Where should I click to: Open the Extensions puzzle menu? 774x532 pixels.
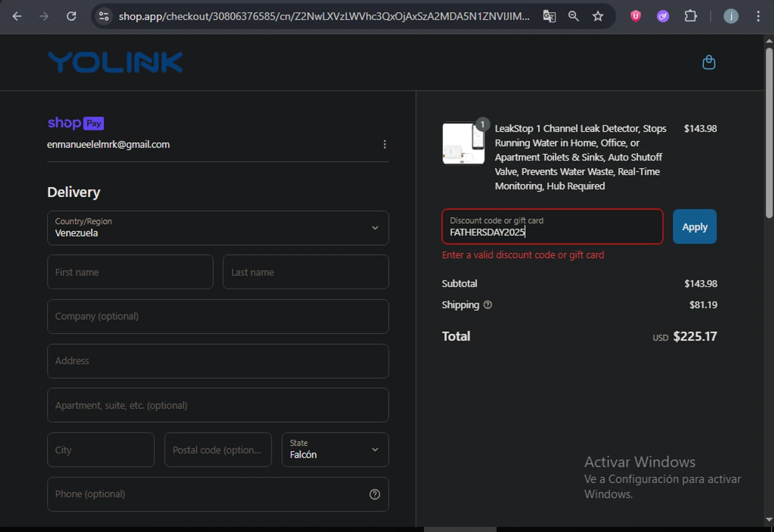point(690,17)
